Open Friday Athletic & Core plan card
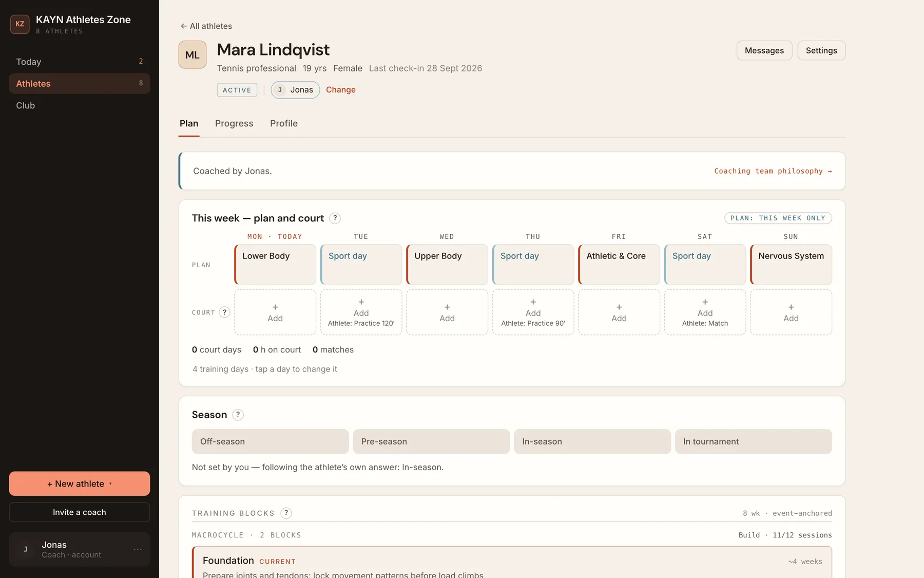This screenshot has height=578, width=924. (619, 265)
